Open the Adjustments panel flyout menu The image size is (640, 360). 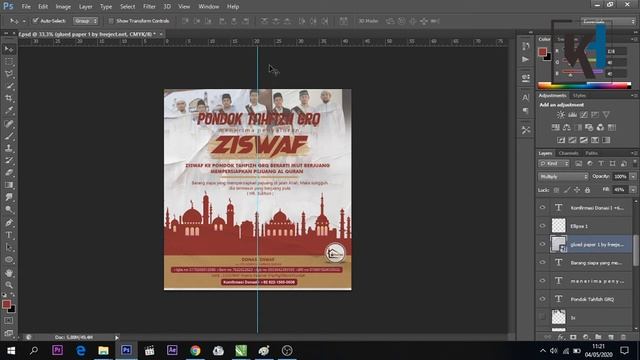(x=634, y=96)
